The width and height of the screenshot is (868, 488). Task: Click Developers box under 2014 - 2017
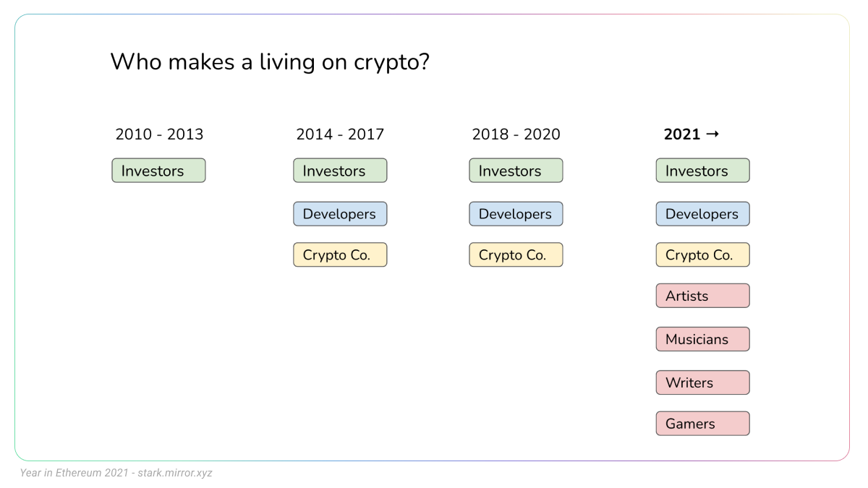pos(340,214)
